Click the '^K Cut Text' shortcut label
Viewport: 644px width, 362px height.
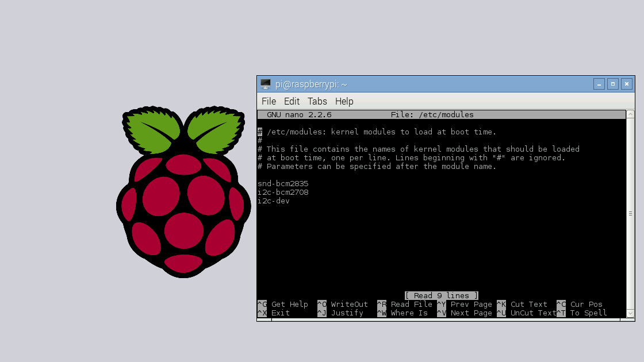click(x=522, y=304)
